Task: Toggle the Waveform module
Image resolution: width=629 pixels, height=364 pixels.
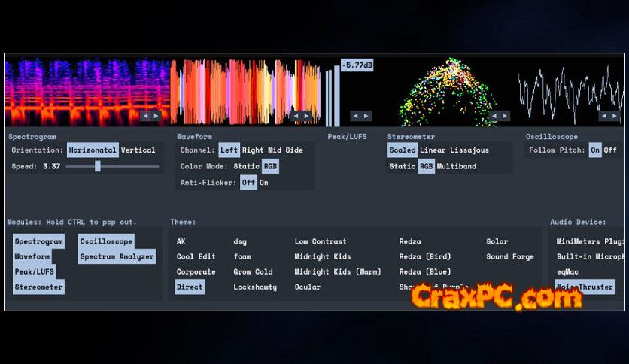Action: click(x=32, y=256)
